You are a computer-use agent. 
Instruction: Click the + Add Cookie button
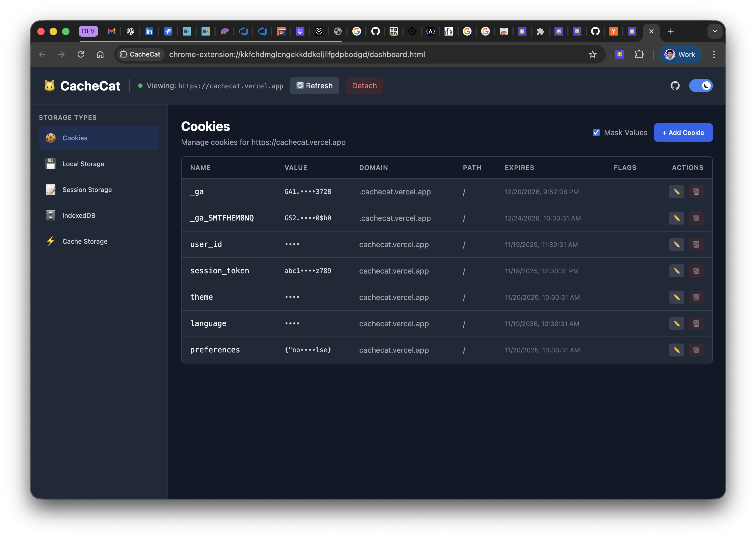(683, 132)
